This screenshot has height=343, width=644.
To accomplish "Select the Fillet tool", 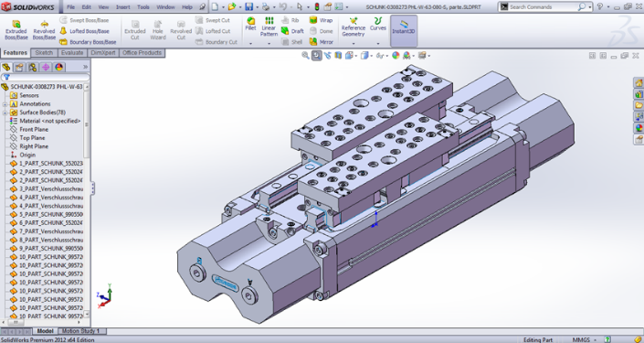I will pos(250,24).
